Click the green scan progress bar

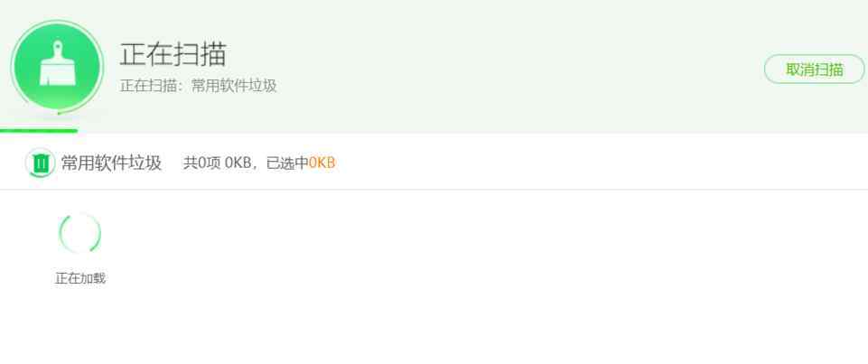pos(39,131)
